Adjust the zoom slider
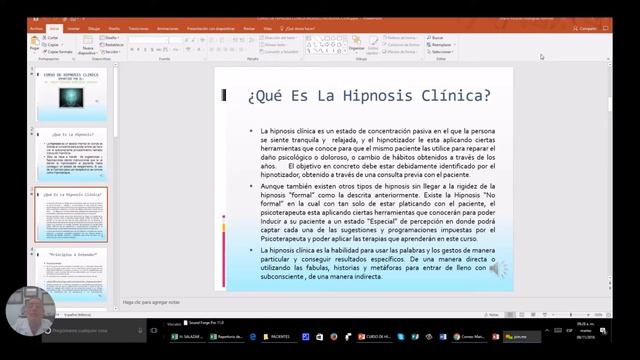The height and width of the screenshot is (360, 640). [x=571, y=315]
